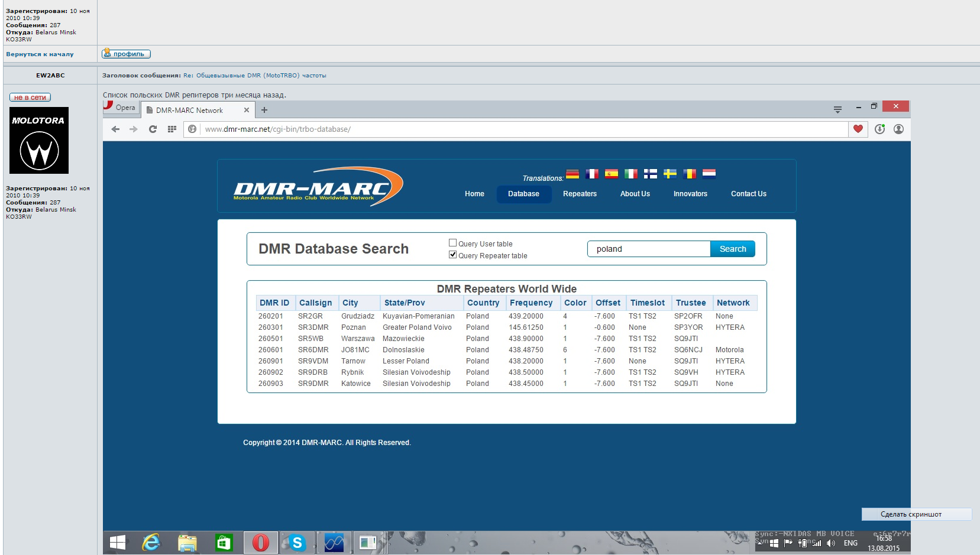Click the 438.90000 frequency value
The image size is (980, 555).
click(526, 339)
